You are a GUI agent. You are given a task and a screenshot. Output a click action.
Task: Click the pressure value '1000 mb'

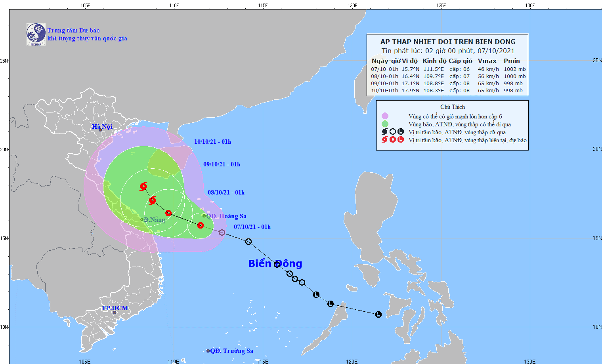coord(515,76)
